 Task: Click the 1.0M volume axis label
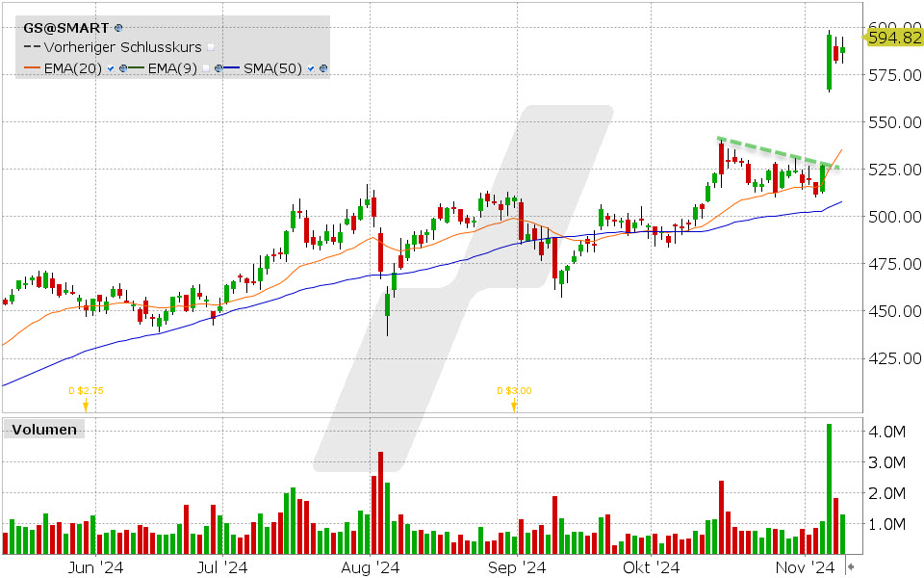(886, 524)
